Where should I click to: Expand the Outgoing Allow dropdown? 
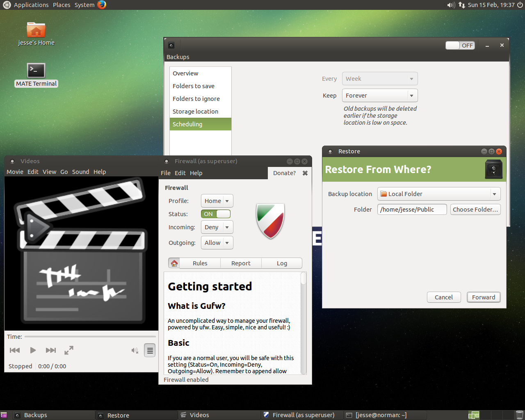point(217,243)
